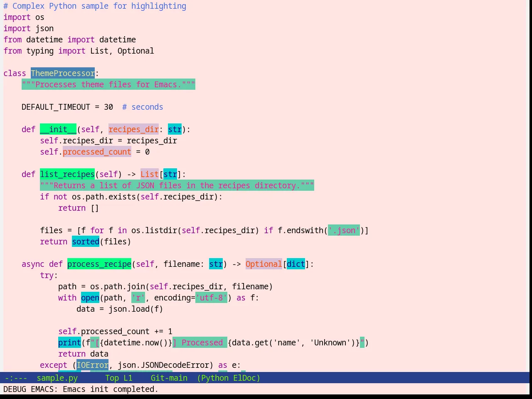Click the json.JSONDecodeError exception name
This screenshot has height=399, width=532.
[165, 365]
